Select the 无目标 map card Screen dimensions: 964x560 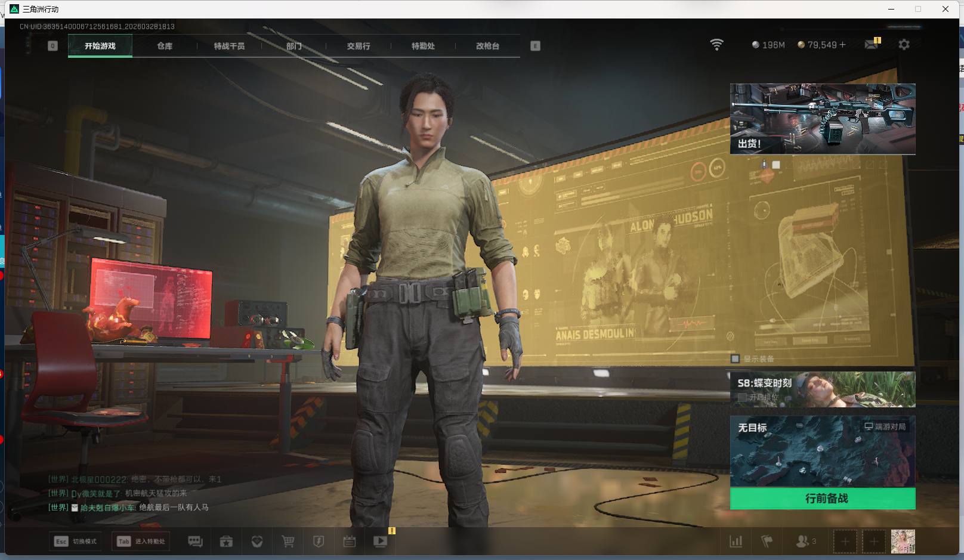tap(823, 451)
